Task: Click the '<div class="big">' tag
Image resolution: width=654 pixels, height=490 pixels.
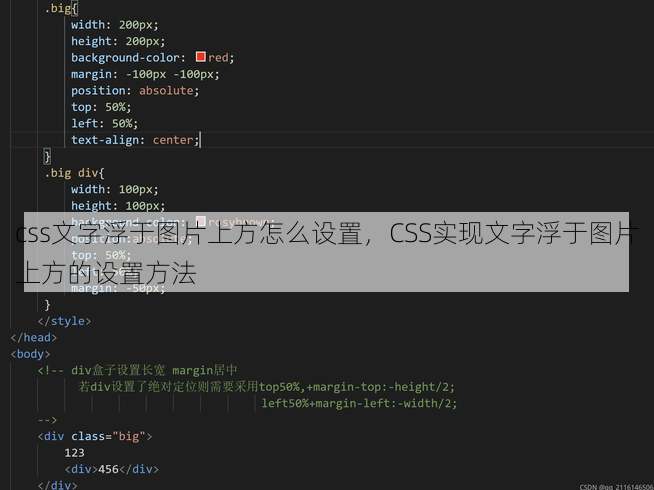Action: (x=95, y=436)
